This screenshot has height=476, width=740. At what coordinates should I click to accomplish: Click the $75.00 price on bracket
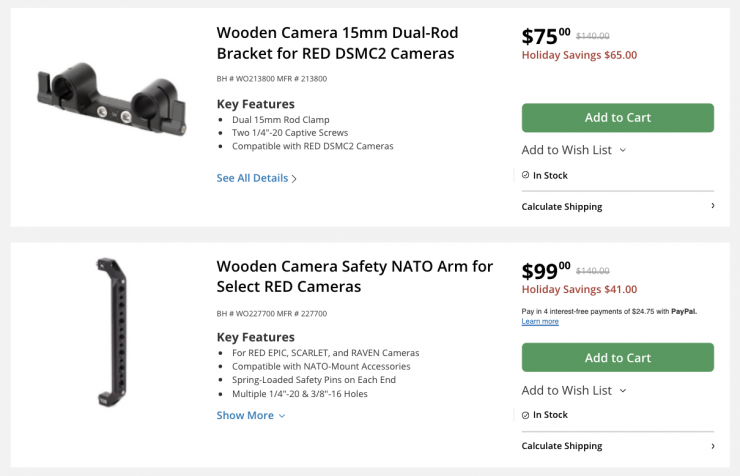point(546,37)
